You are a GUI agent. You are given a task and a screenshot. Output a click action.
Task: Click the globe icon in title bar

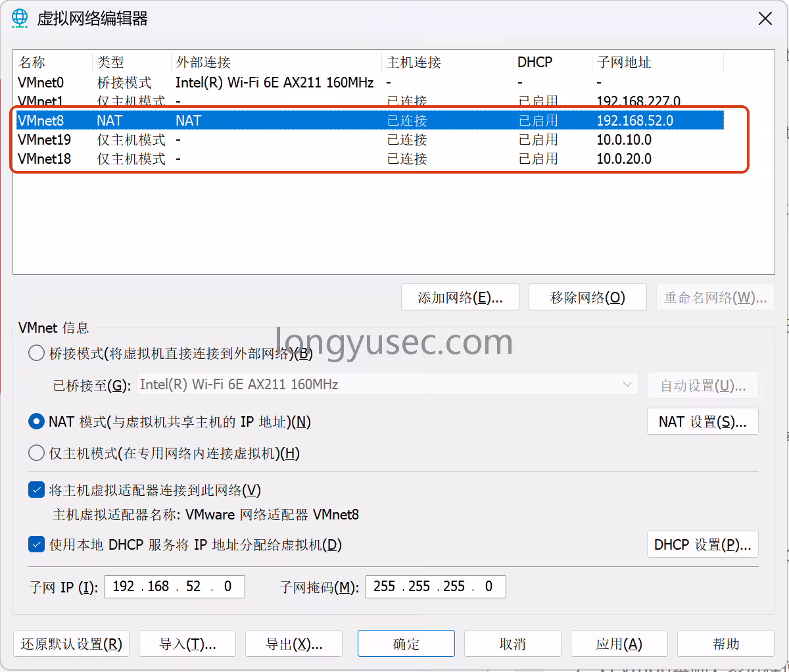point(20,18)
